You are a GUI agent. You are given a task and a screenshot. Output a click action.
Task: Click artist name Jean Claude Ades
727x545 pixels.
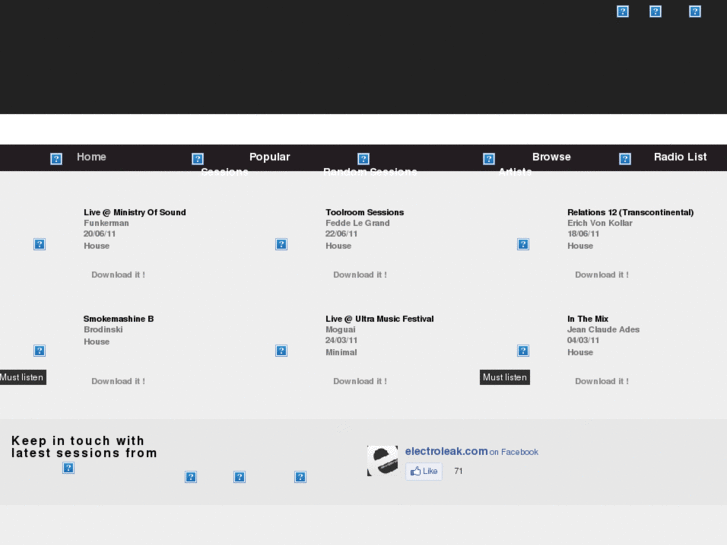(x=603, y=329)
